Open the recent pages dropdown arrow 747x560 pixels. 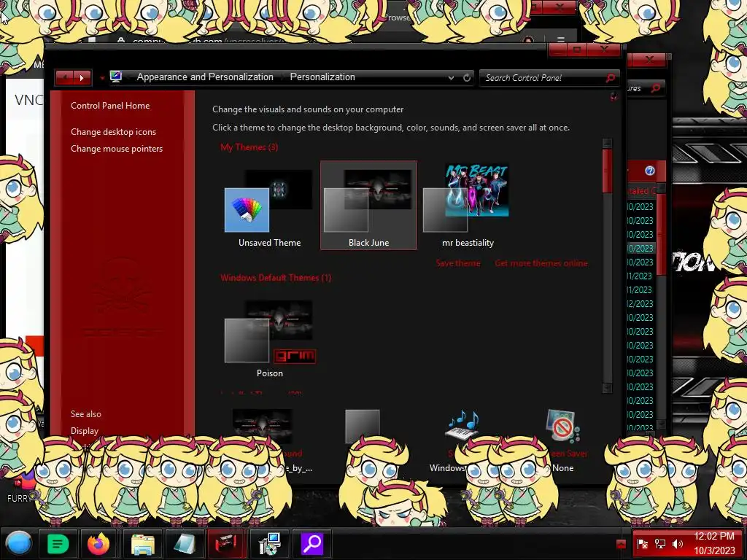(x=102, y=77)
